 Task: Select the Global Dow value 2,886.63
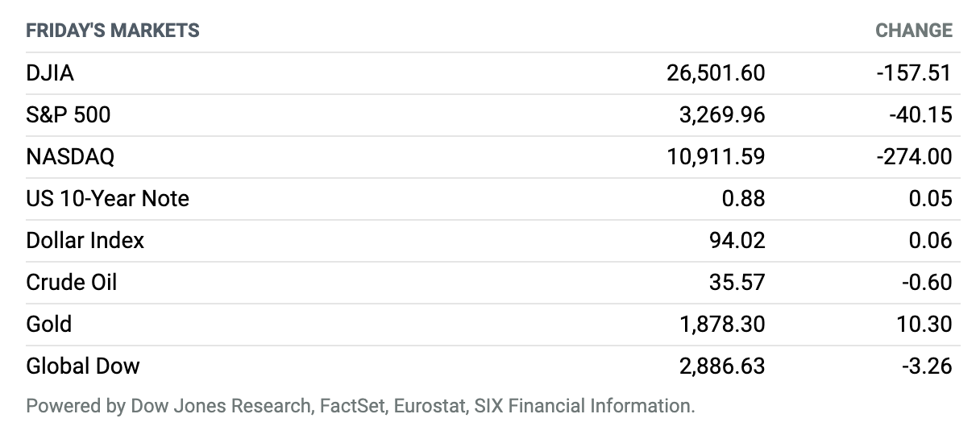click(722, 366)
